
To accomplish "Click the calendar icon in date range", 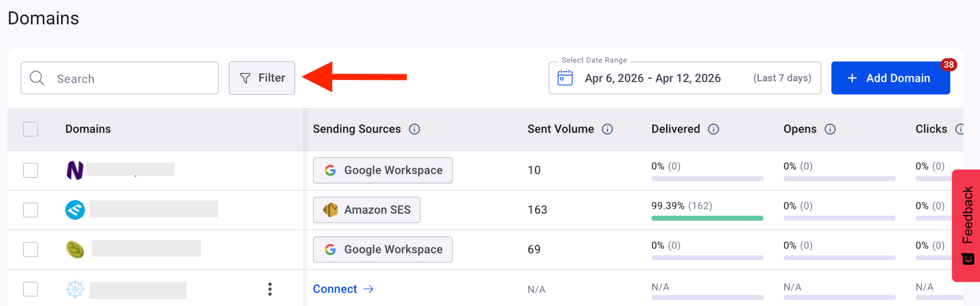I will (565, 78).
